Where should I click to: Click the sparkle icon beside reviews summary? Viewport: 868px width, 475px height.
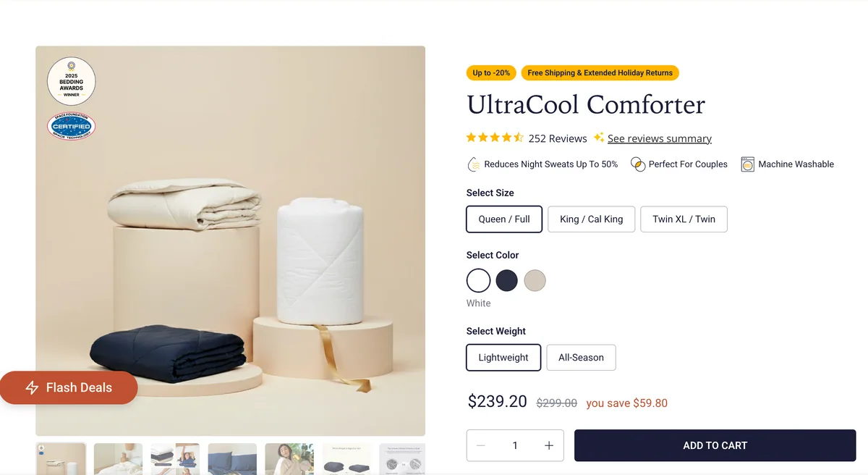[x=599, y=138]
